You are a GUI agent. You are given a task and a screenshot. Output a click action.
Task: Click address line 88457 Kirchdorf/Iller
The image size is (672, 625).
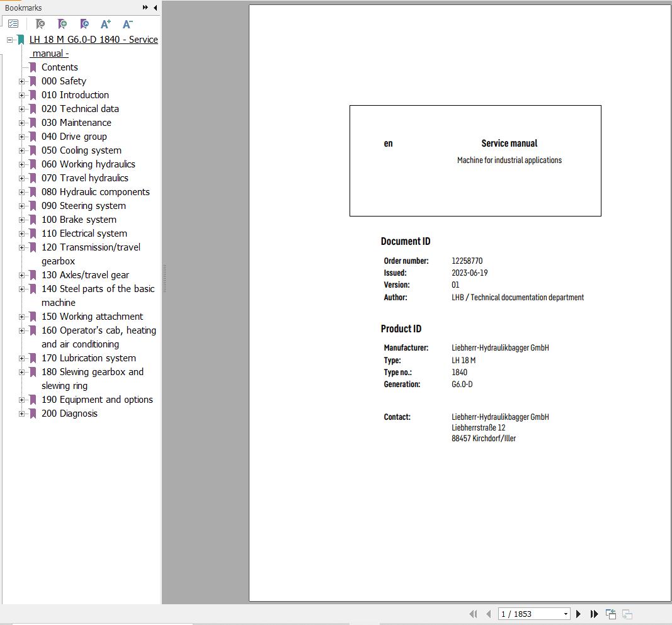tap(484, 438)
